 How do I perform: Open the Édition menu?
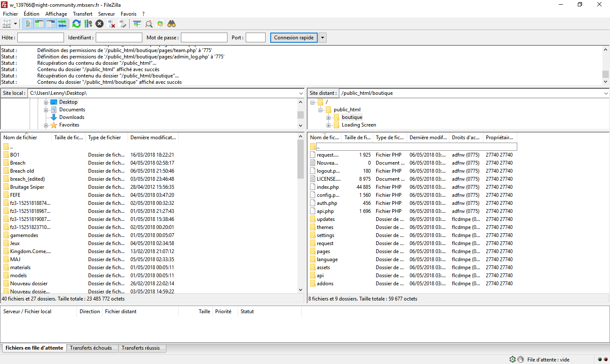tap(31, 14)
